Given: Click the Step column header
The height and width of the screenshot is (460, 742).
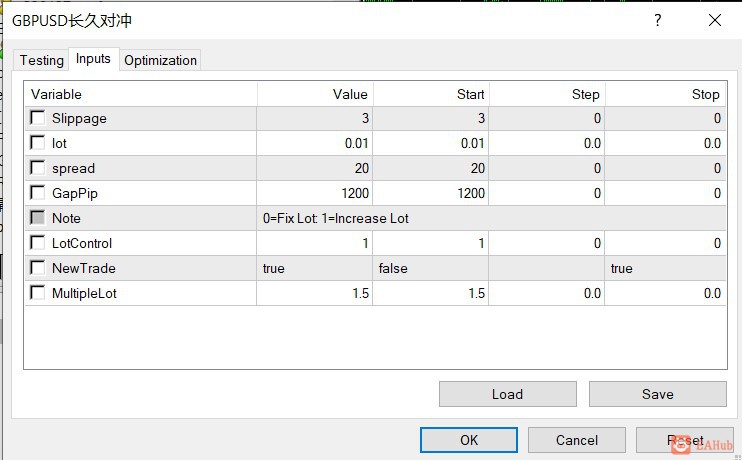Looking at the screenshot, I should pyautogui.click(x=547, y=94).
